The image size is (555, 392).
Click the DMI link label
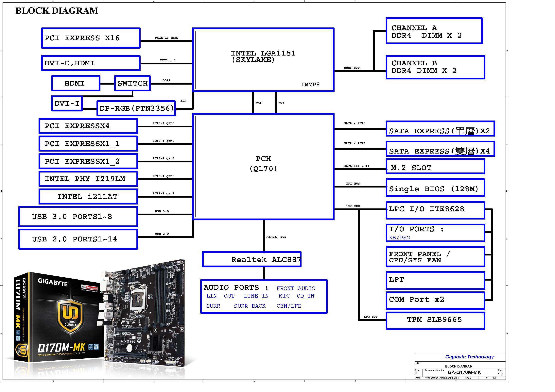tap(281, 103)
